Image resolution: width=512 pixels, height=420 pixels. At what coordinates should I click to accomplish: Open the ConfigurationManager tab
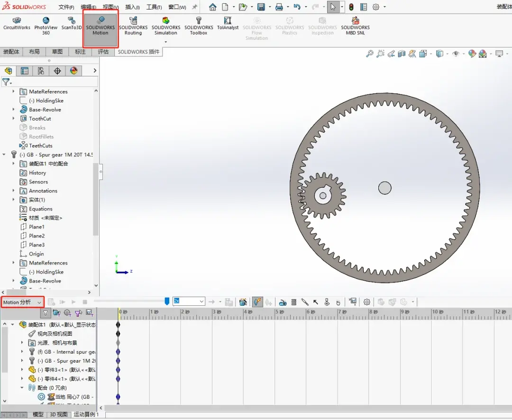(x=41, y=71)
